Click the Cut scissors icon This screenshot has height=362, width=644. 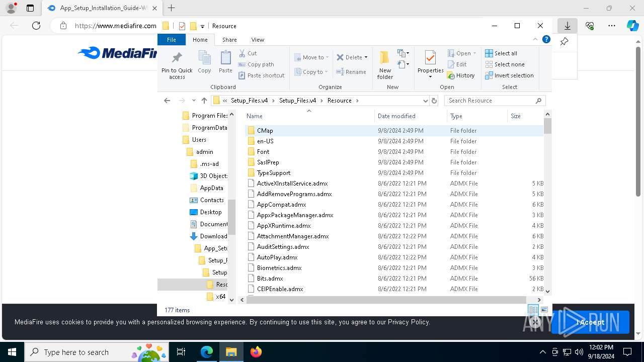click(x=242, y=53)
